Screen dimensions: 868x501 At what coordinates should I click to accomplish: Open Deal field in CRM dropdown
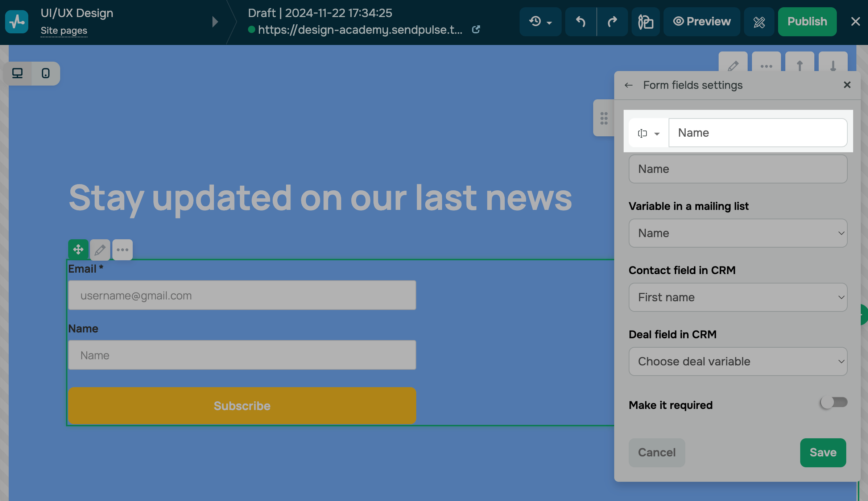click(738, 361)
